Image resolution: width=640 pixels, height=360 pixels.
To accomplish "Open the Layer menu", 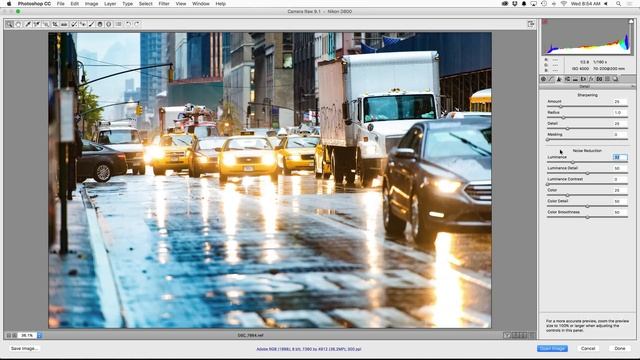I will pyautogui.click(x=110, y=4).
